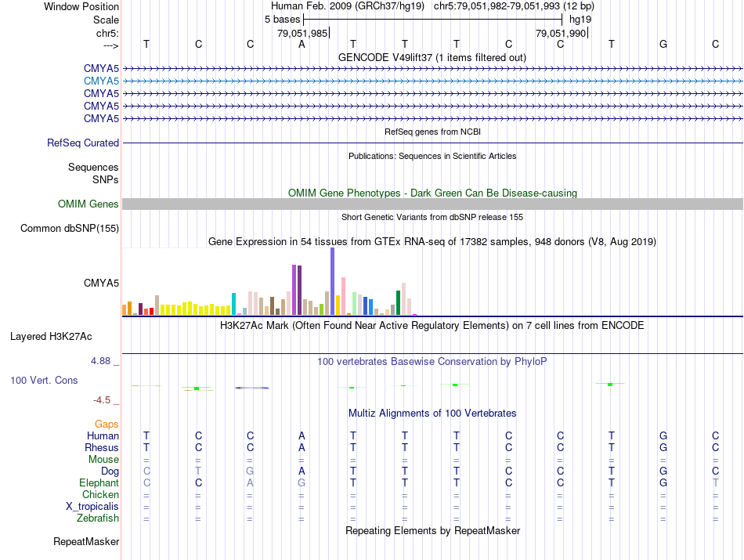
Task: Open the RefSeq Curated track label
Action: pyautogui.click(x=83, y=143)
